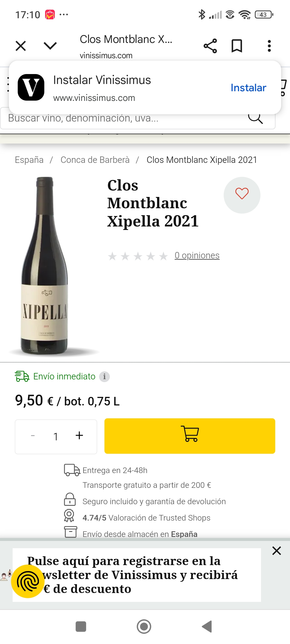Tap the yellow add-to-cart button
The width and height of the screenshot is (290, 644).
[x=190, y=436]
